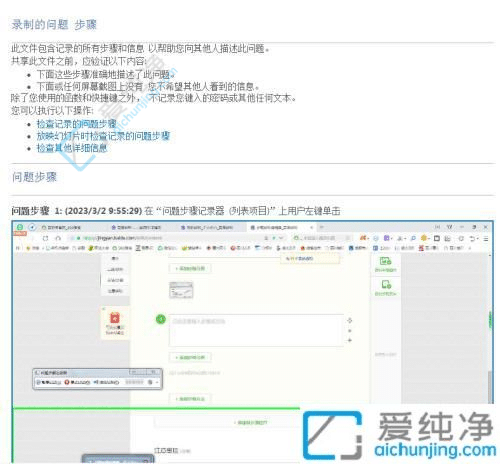This screenshot has height=464, width=500.
Task: Click the line 共享此文件之前，应验证以下内容
Action: (x=79, y=61)
